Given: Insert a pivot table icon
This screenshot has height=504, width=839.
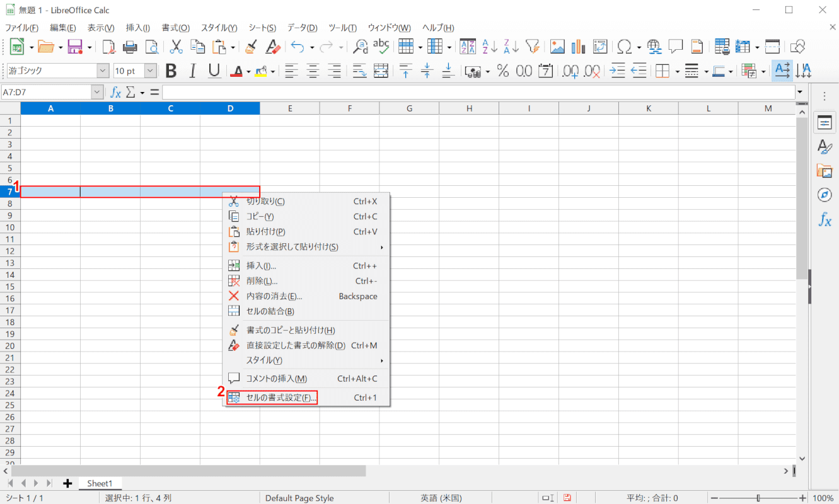Looking at the screenshot, I should (x=599, y=46).
